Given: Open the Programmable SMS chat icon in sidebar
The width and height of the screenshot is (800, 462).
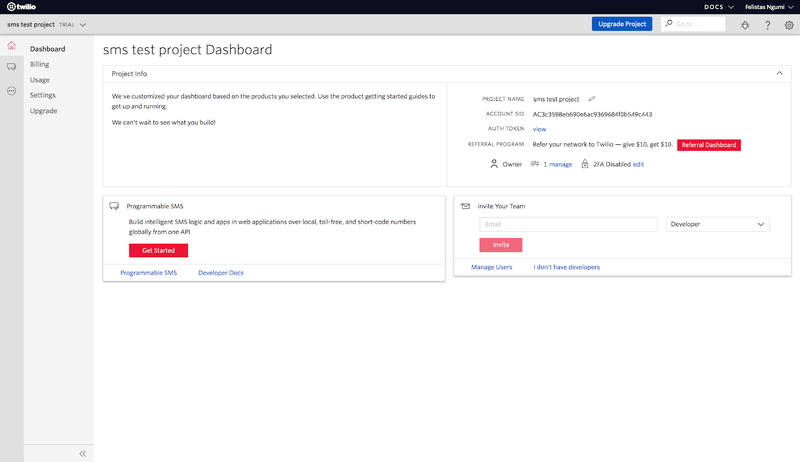Looking at the screenshot, I should click(x=11, y=67).
